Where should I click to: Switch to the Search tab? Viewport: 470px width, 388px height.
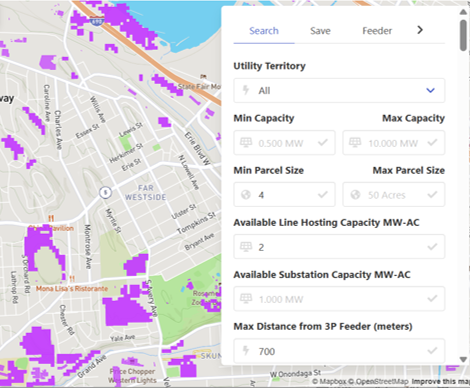(x=264, y=31)
